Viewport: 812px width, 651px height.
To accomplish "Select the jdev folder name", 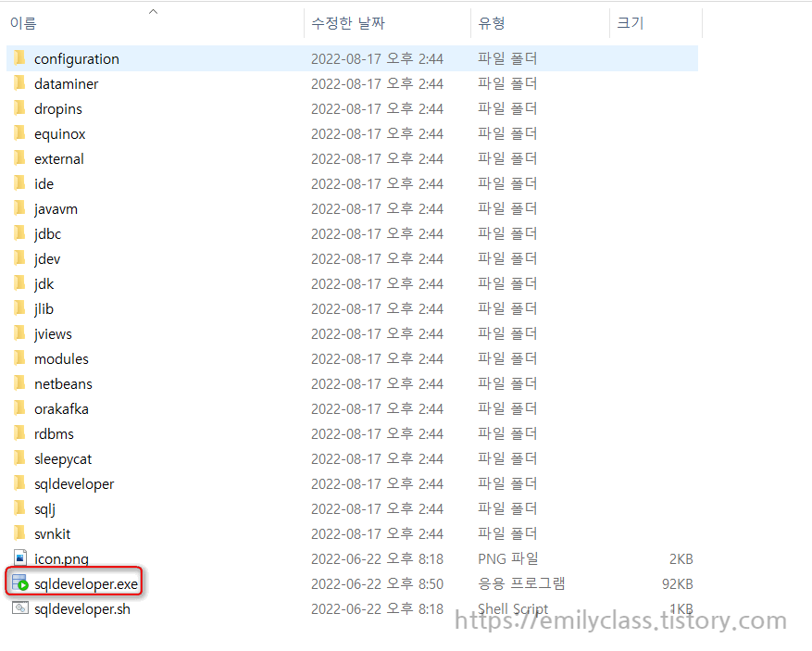I will (47, 259).
